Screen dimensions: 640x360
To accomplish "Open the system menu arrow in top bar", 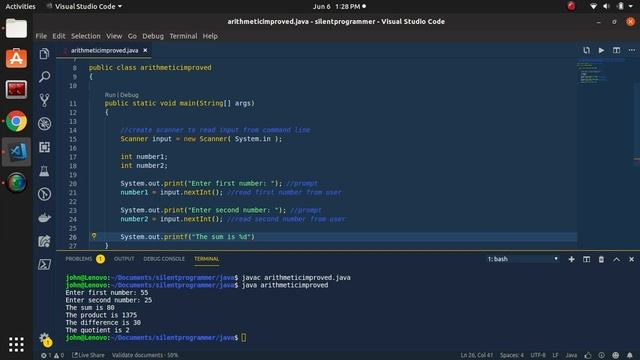I will tap(631, 6).
